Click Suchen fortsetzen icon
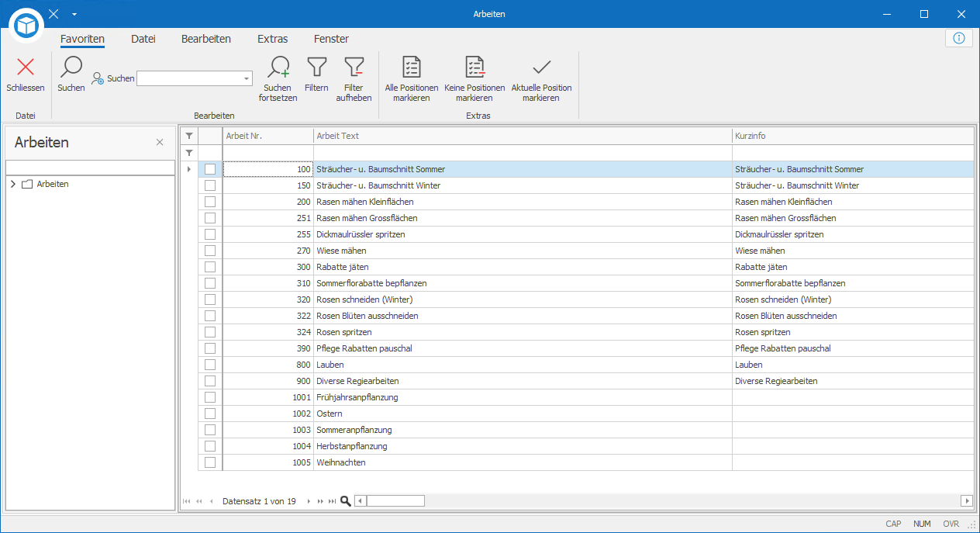980x533 pixels. click(278, 67)
